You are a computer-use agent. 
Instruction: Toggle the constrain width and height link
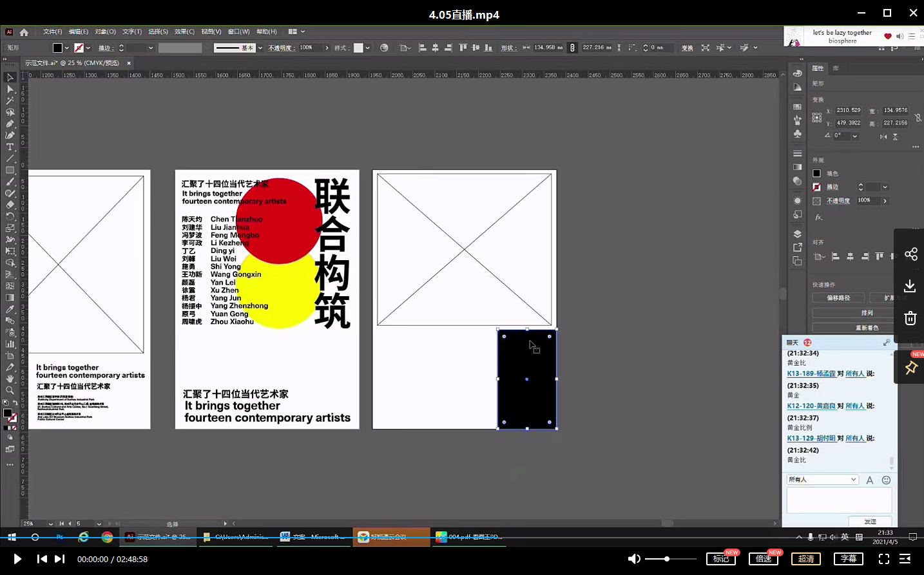(x=918, y=118)
